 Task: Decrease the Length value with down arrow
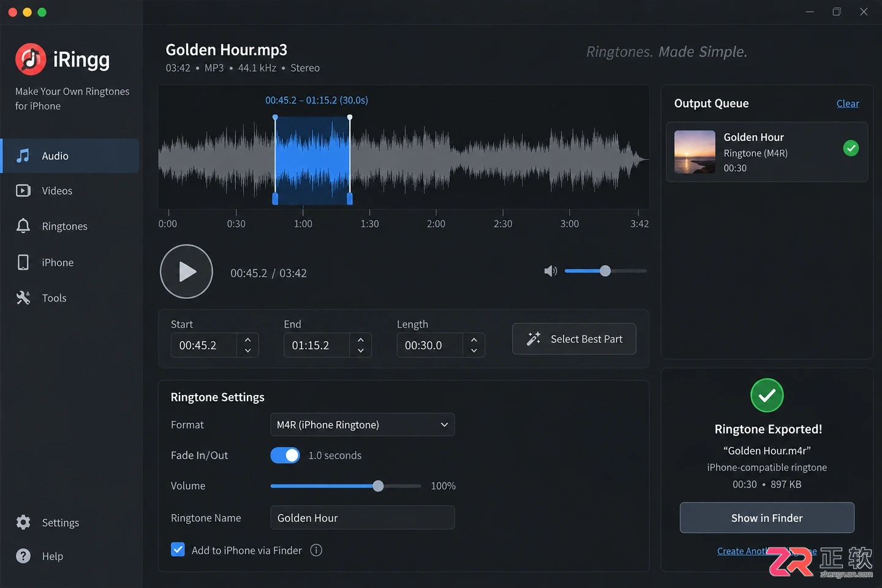coord(473,350)
